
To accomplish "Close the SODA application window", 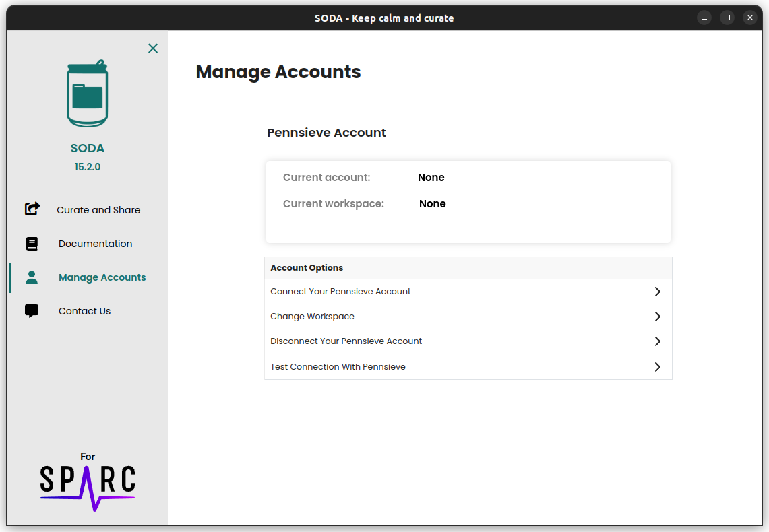I will coord(750,18).
